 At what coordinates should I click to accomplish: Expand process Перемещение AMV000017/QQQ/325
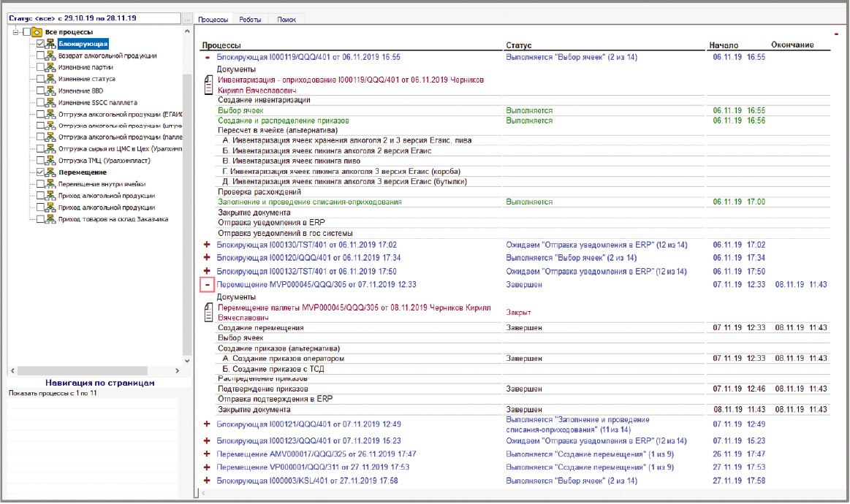tap(207, 454)
